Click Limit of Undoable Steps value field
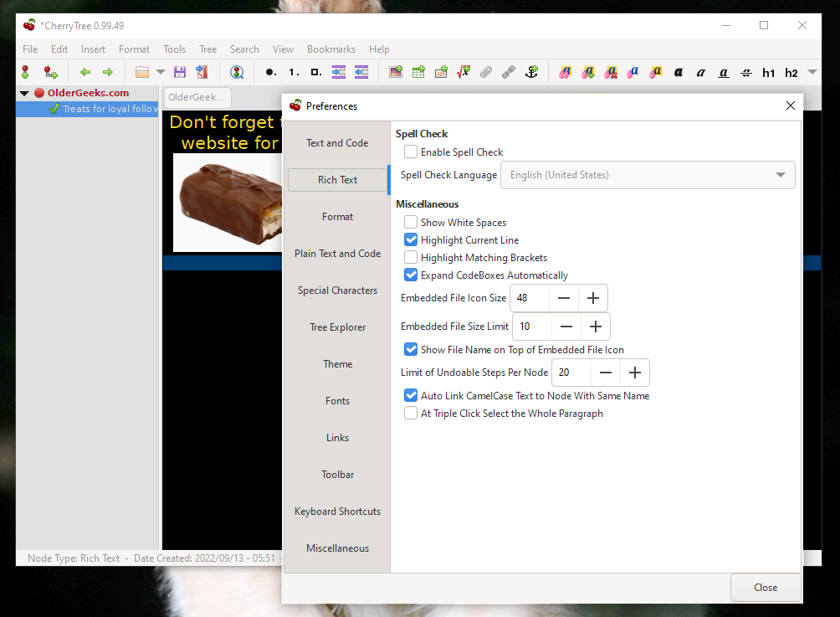The width and height of the screenshot is (840, 617). (571, 373)
